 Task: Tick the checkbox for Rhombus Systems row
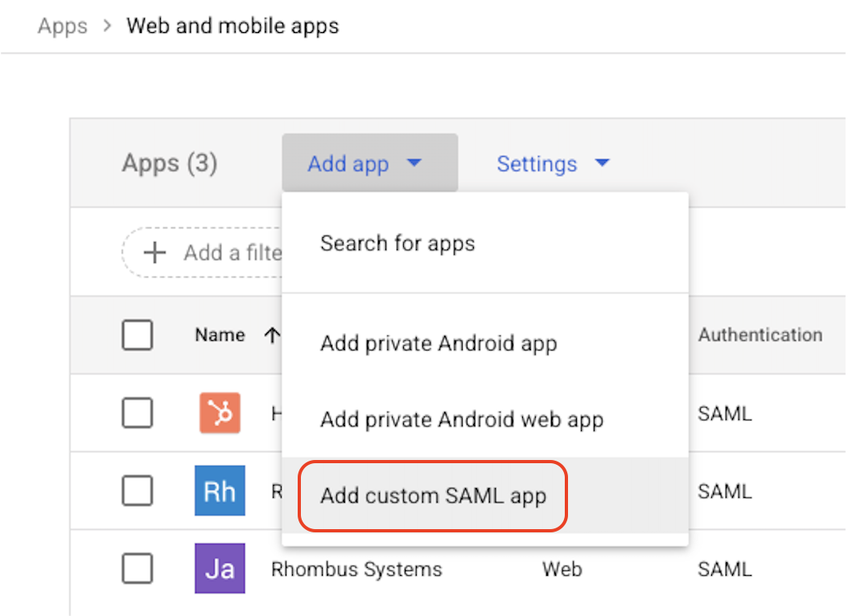(x=138, y=569)
